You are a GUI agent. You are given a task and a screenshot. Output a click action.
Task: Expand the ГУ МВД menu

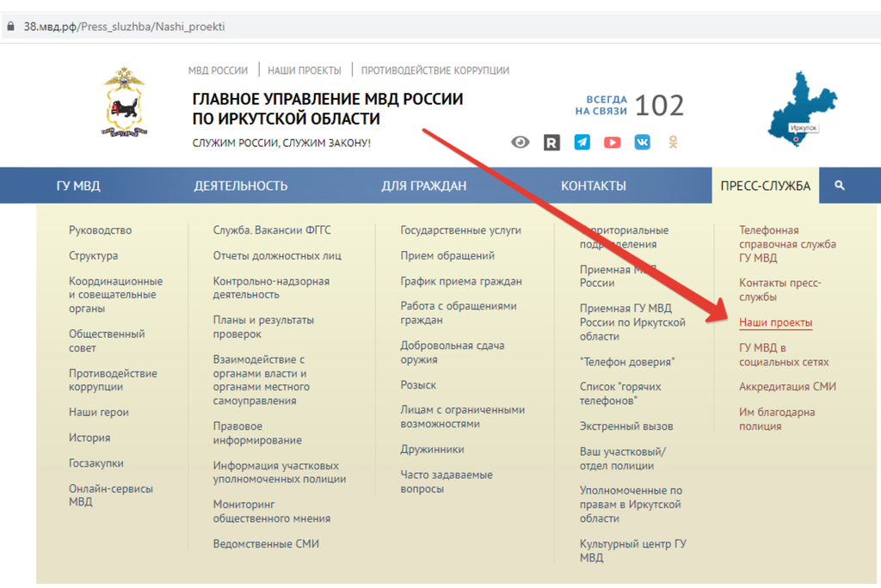pos(78,186)
